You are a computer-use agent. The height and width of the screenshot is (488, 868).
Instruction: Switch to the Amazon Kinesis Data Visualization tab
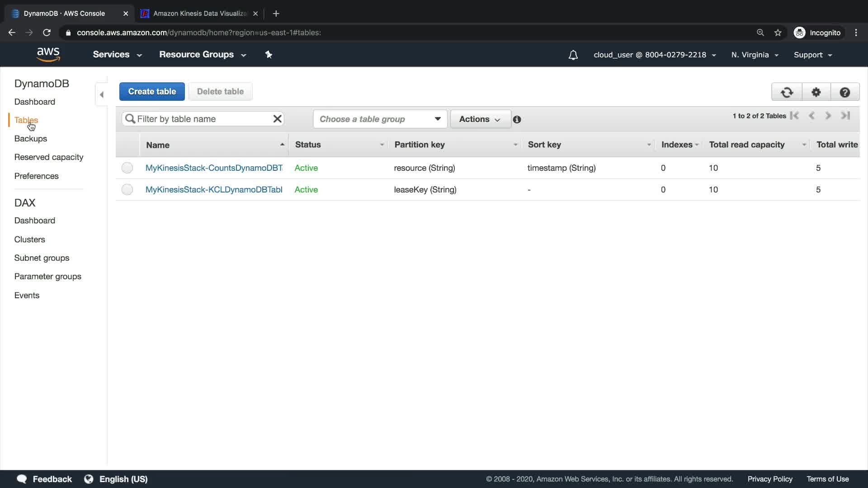point(199,14)
